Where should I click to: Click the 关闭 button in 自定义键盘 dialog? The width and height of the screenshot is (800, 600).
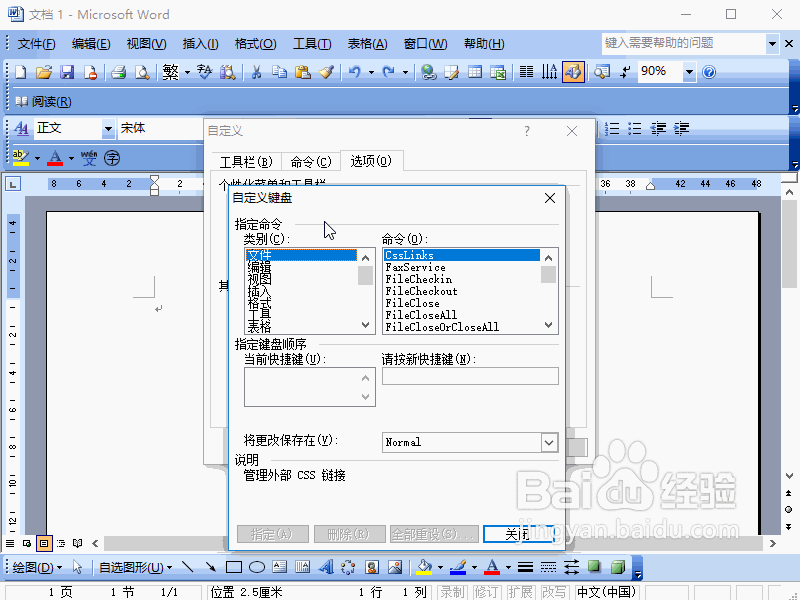[518, 534]
